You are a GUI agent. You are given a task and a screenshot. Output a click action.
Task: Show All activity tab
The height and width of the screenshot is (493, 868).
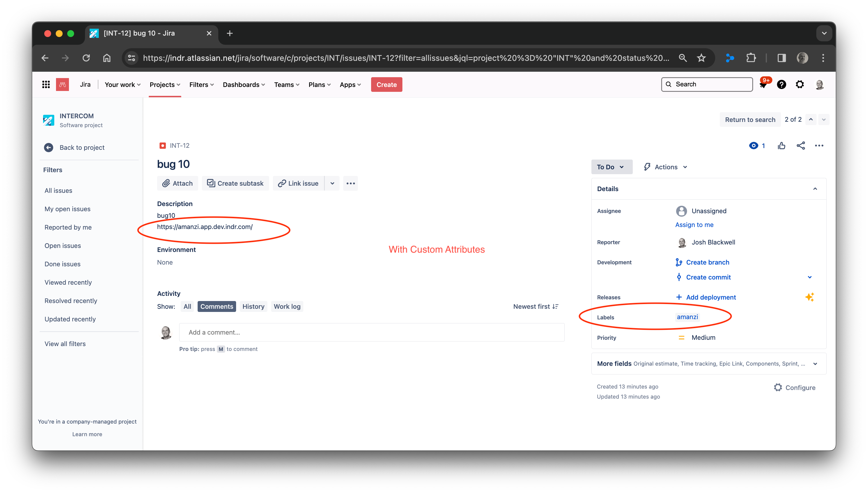[187, 306]
